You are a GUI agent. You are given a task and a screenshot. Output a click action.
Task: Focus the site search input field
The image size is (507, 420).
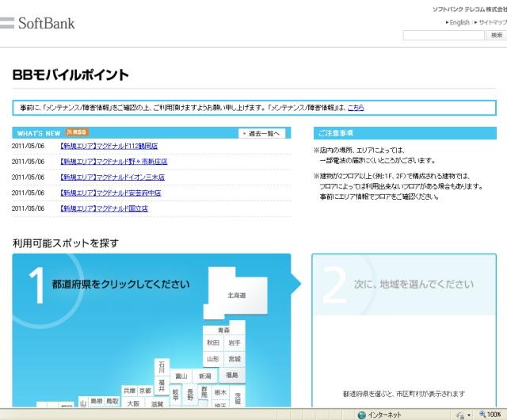click(x=444, y=35)
